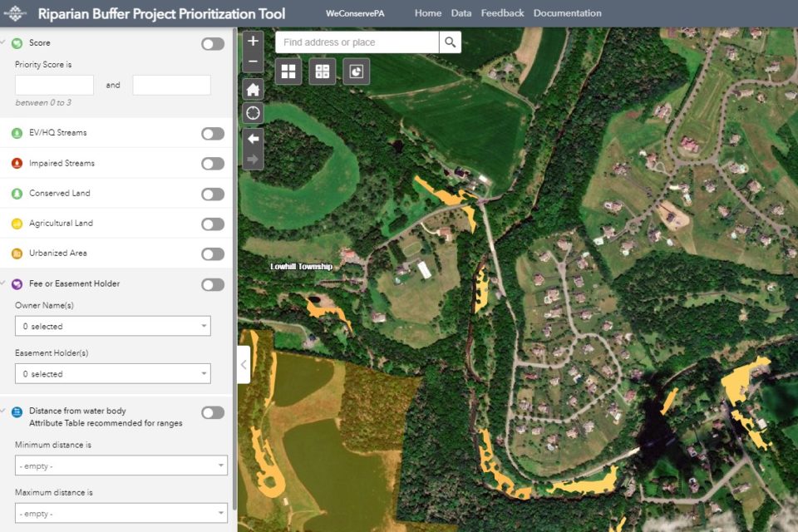Switch on Urbanized Area toggle
798x532 pixels.
click(213, 254)
